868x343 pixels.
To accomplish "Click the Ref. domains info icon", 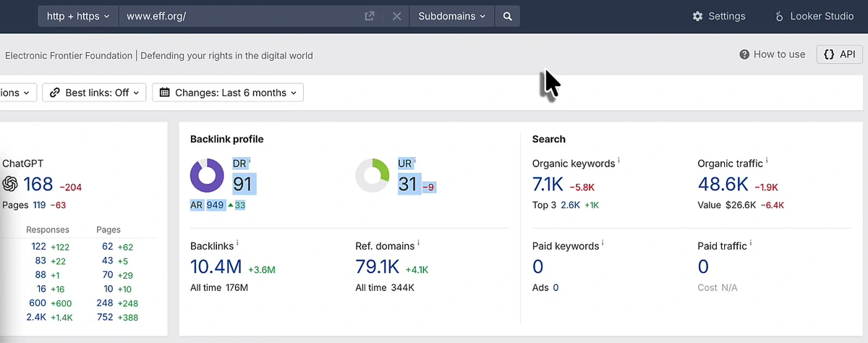I will tap(418, 243).
